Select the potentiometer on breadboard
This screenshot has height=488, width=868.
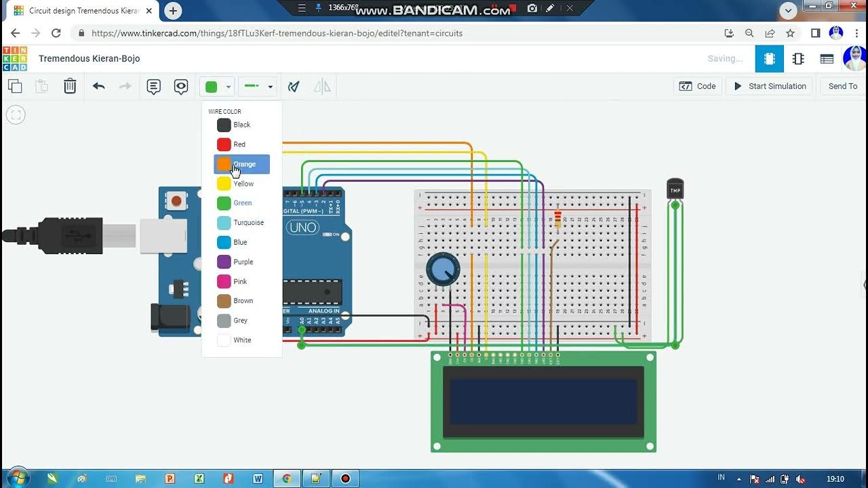coord(443,269)
